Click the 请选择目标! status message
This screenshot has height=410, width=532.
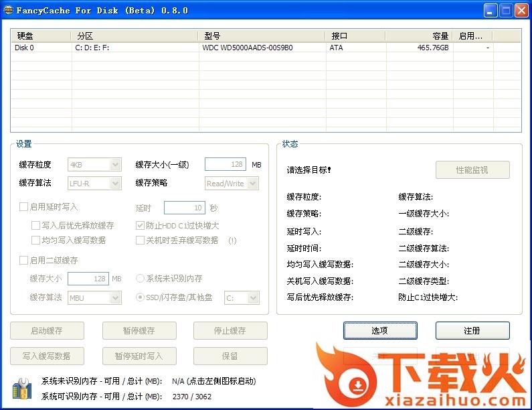tap(308, 170)
